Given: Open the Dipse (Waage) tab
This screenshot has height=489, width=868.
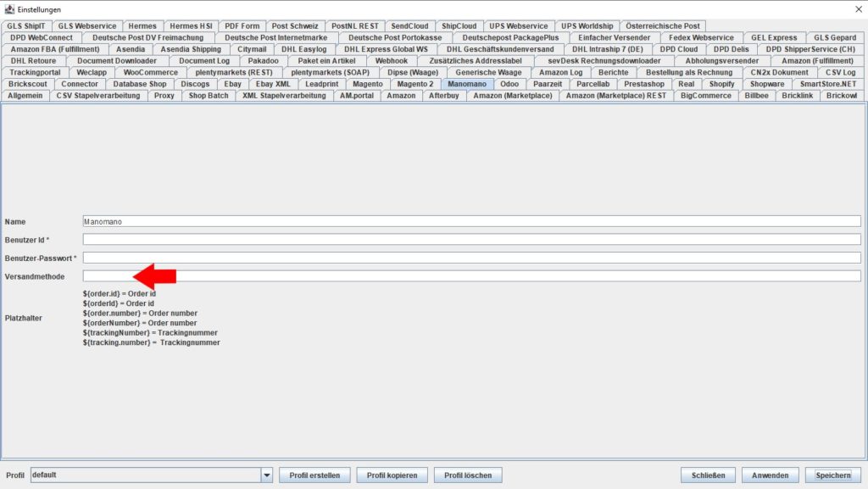Looking at the screenshot, I should 413,73.
